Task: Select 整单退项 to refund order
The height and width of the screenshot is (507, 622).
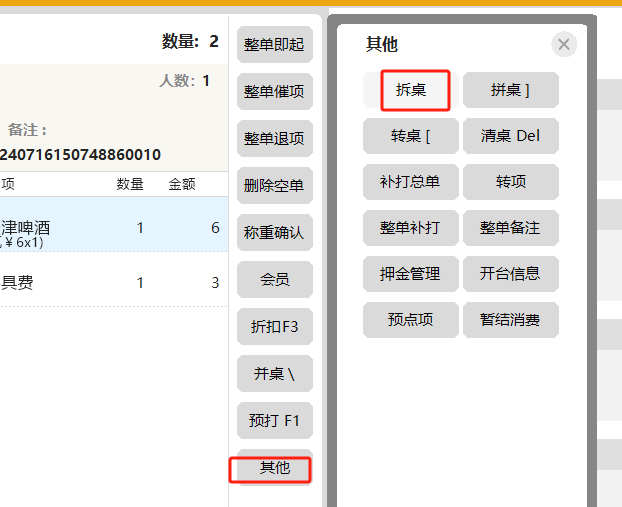Action: coord(274,138)
